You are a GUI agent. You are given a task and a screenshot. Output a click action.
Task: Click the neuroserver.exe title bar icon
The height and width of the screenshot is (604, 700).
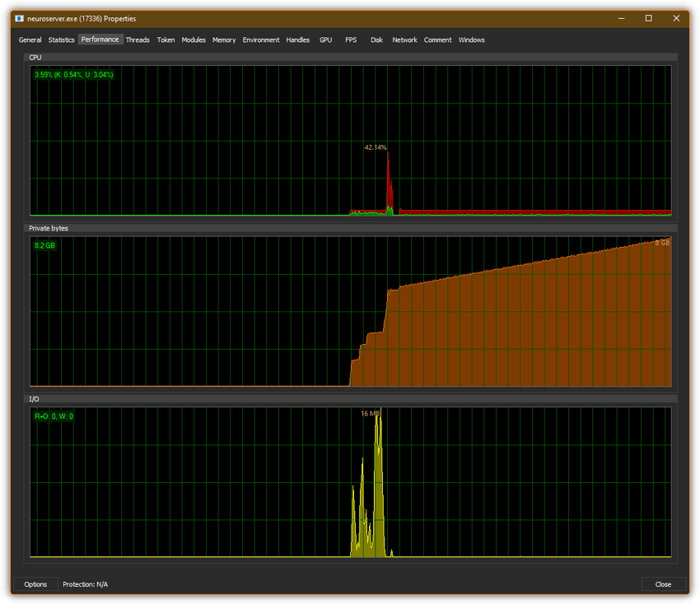(19, 18)
